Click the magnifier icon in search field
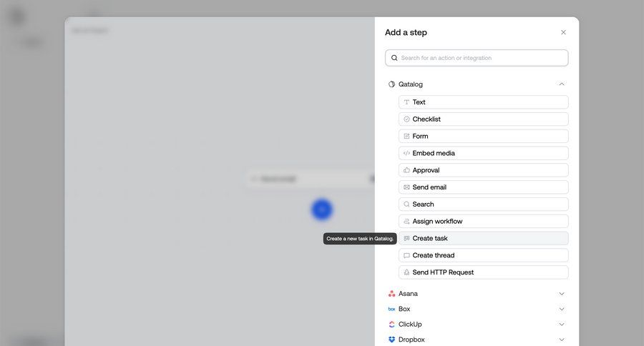The width and height of the screenshot is (644, 346). (x=394, y=58)
